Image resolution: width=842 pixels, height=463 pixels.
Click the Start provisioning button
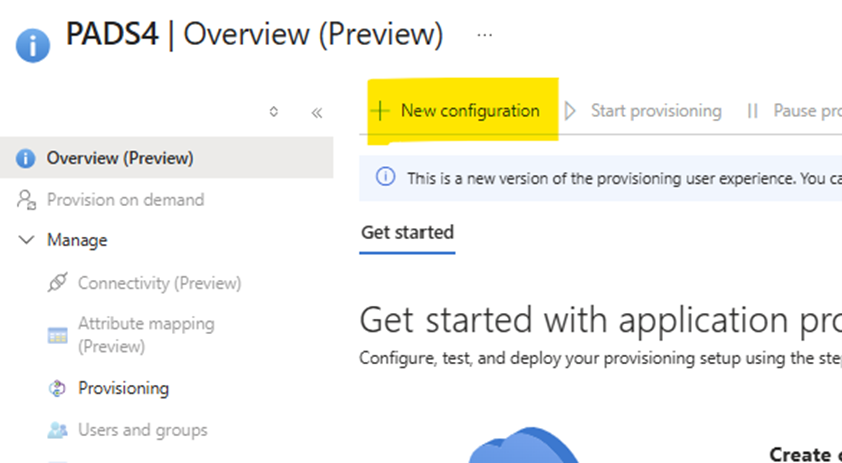[643, 111]
